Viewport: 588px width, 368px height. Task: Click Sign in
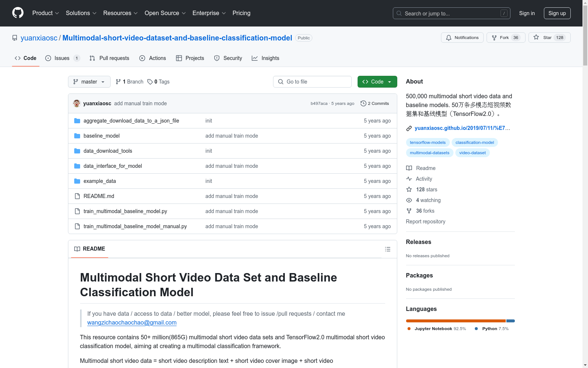(527, 13)
